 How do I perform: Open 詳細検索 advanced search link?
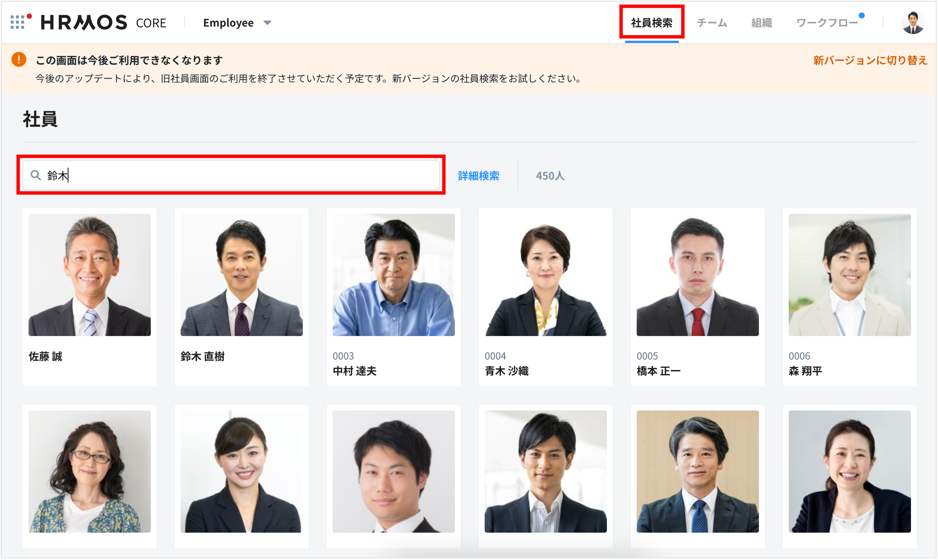click(x=478, y=175)
